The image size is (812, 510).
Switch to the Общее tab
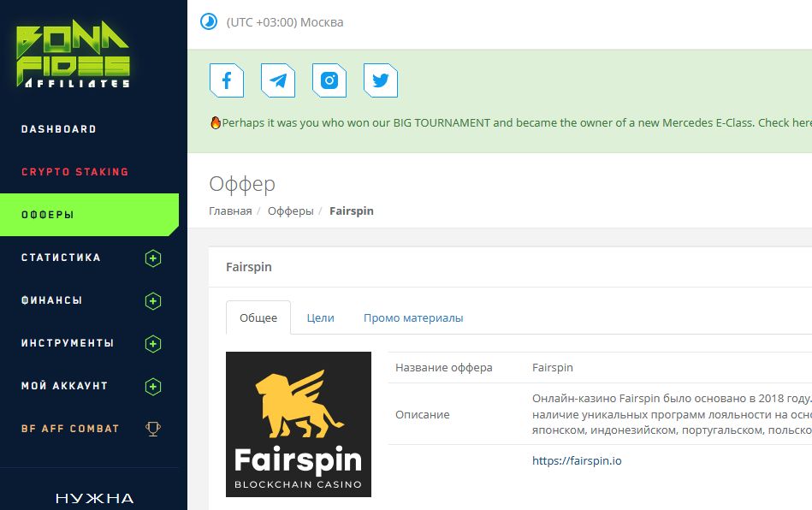pyautogui.click(x=258, y=318)
